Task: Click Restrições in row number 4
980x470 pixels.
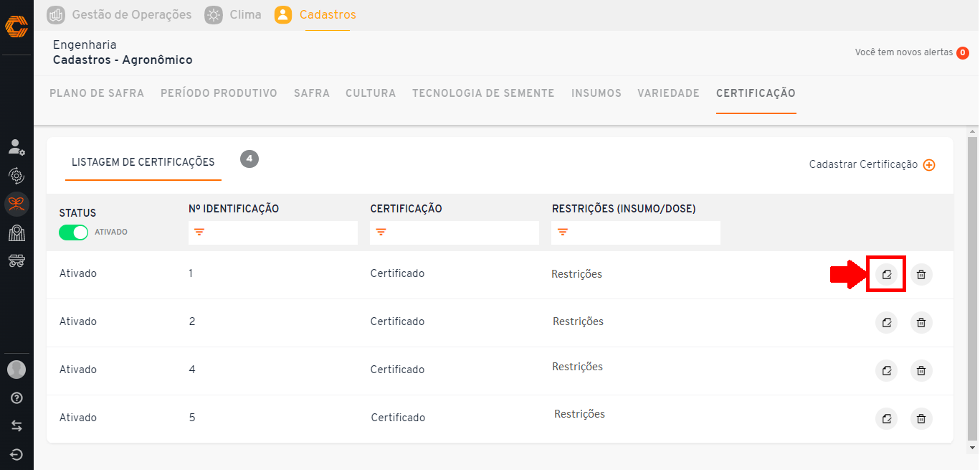Action: pos(577,367)
